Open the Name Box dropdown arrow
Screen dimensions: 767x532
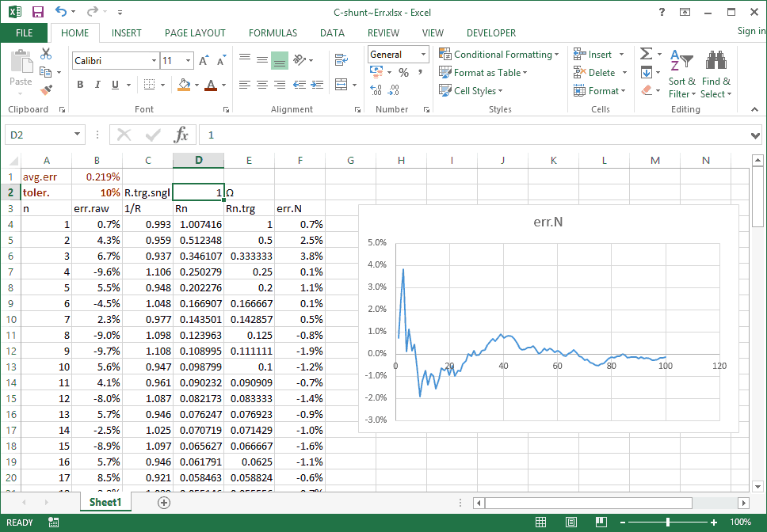(77, 135)
